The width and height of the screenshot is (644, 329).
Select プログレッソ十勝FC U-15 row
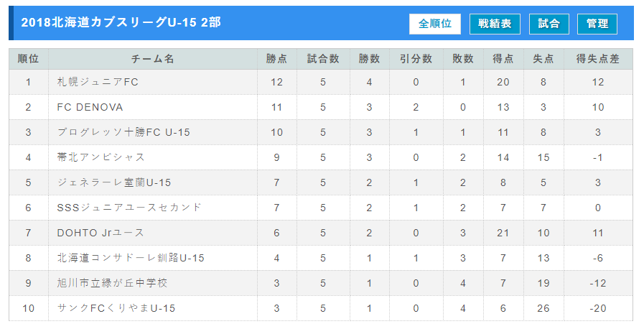coord(321,132)
